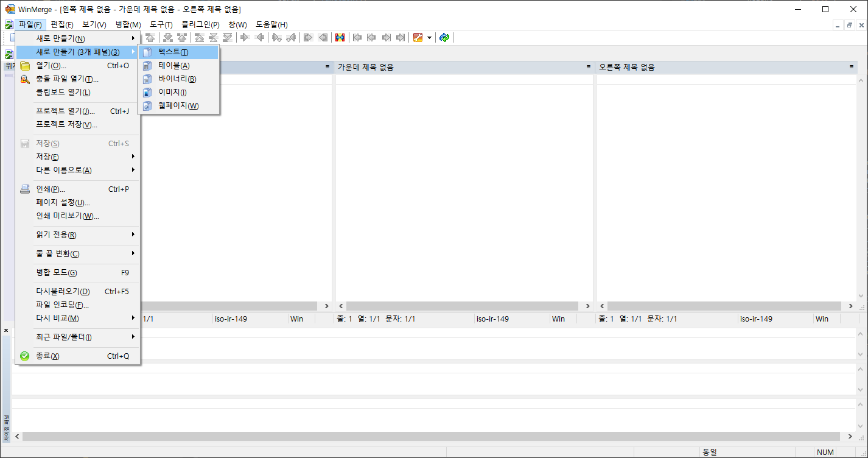Viewport: 868px width, 458px height.
Task: Select 인쇄 미리보기(W)... menu entry
Action: coord(78,216)
